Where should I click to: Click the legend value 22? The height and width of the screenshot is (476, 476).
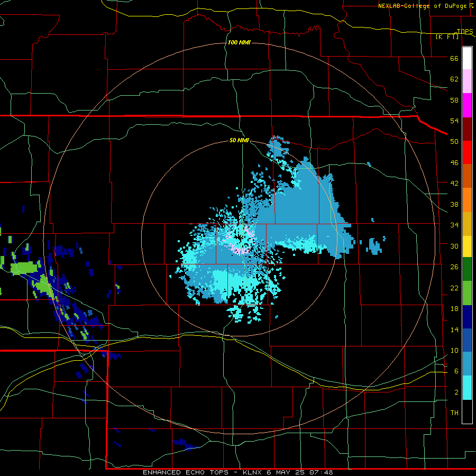[x=454, y=288]
